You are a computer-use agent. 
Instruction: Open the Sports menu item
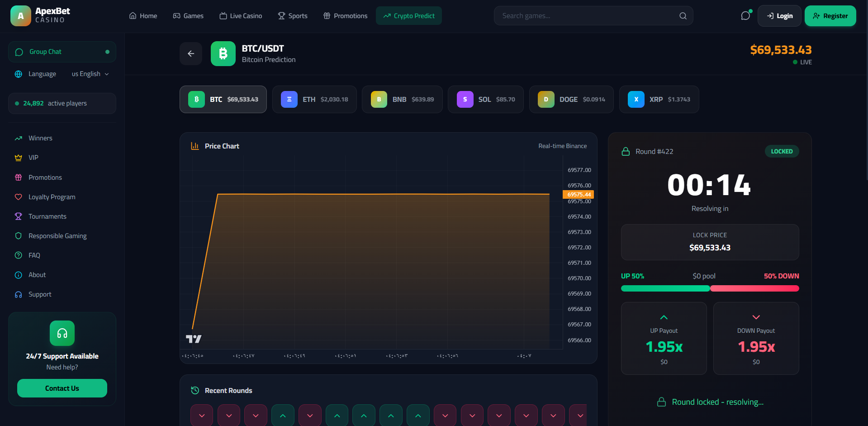[x=293, y=16]
